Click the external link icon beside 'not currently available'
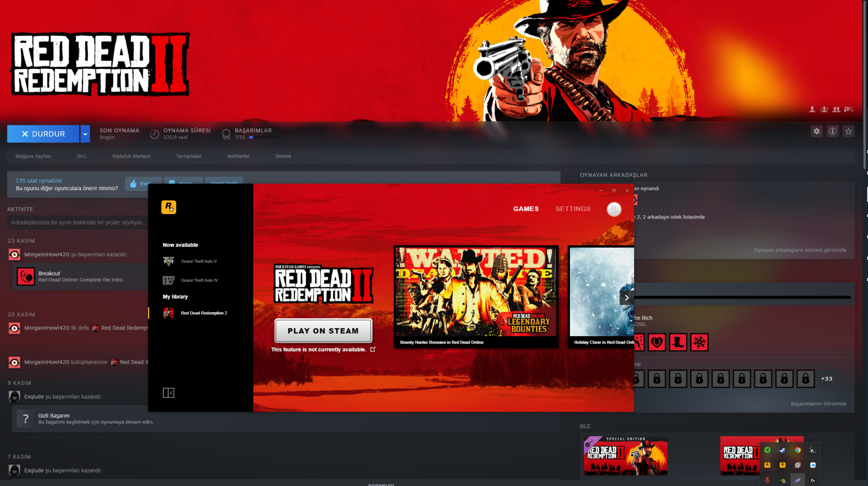This screenshot has width=868, height=486. pos(373,349)
